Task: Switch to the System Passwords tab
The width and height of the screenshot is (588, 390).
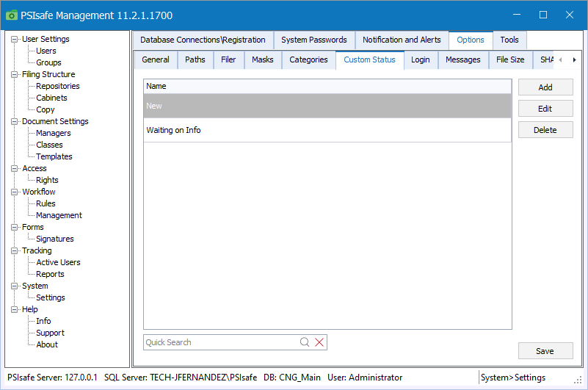Action: (x=314, y=40)
